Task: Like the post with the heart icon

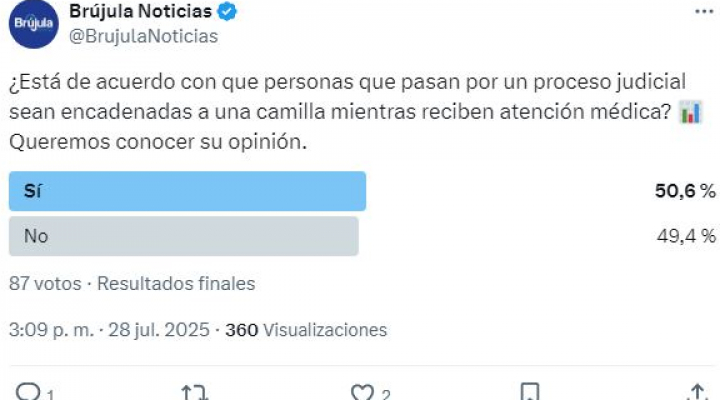Action: click(x=362, y=393)
